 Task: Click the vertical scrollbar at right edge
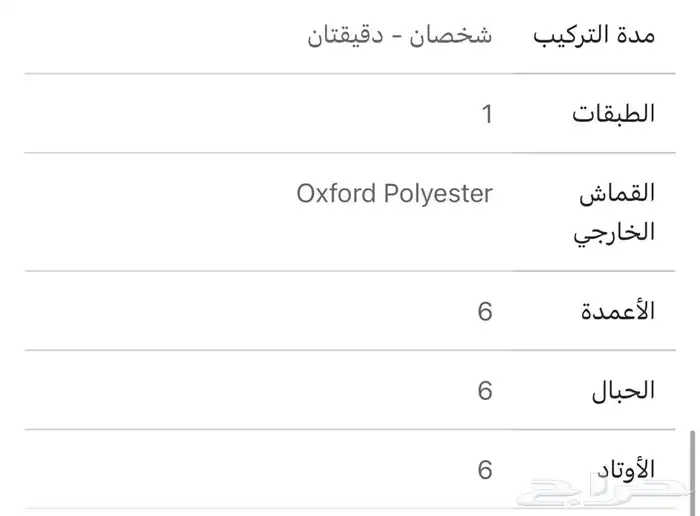pyautogui.click(x=692, y=472)
